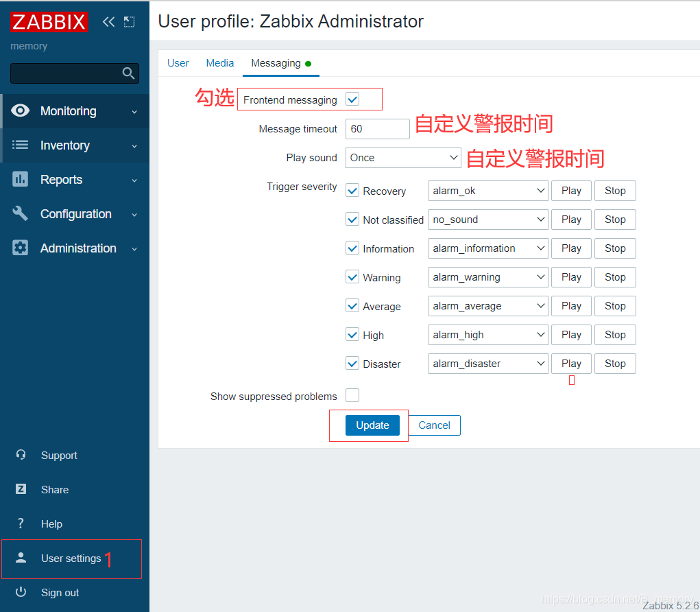Click the Monitoring eye icon
This screenshot has width=700, height=612.
[20, 110]
